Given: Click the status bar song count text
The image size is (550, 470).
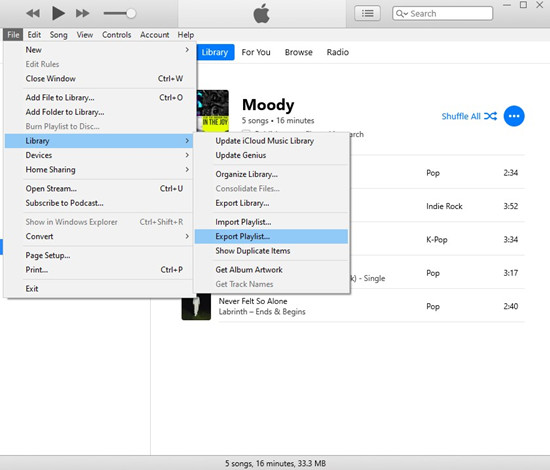Looking at the screenshot, I should click(275, 463).
